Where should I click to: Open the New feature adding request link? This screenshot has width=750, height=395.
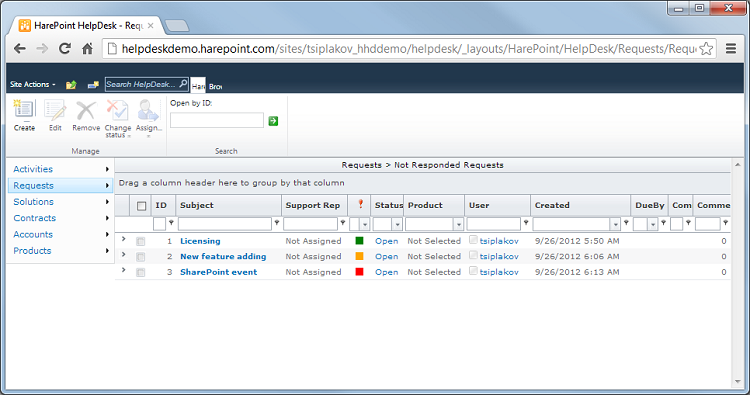[223, 256]
